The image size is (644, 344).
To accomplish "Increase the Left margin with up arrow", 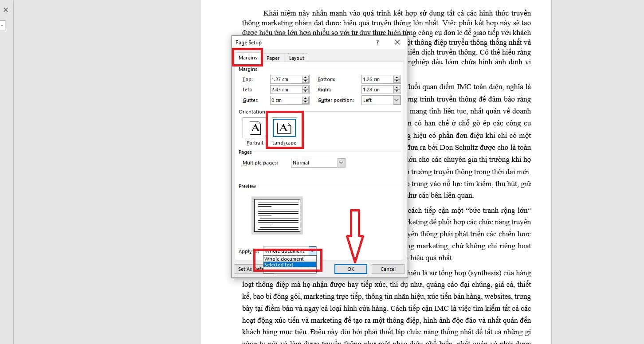I will [305, 88].
